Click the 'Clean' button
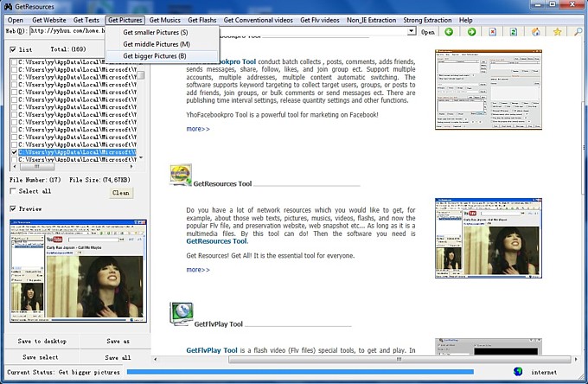588x384 pixels. click(121, 192)
